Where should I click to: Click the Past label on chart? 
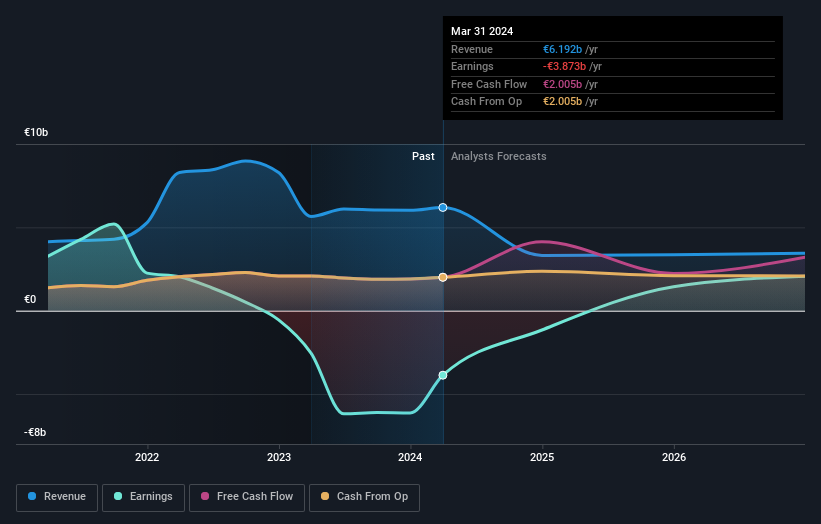(423, 157)
